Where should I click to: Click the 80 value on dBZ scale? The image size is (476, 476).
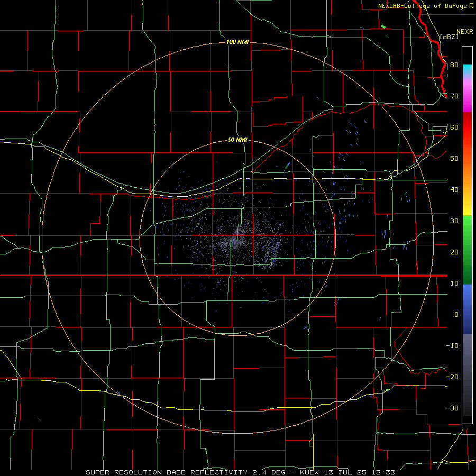click(x=454, y=65)
